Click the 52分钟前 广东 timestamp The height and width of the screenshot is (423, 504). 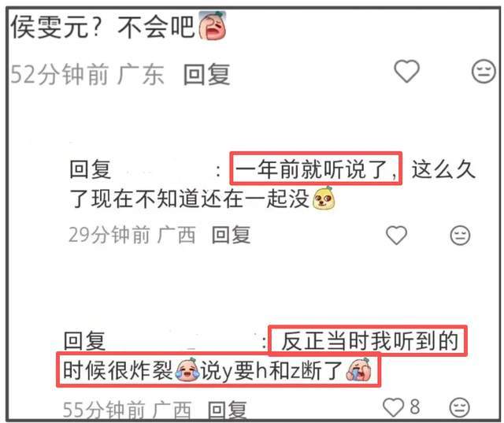[x=87, y=74]
